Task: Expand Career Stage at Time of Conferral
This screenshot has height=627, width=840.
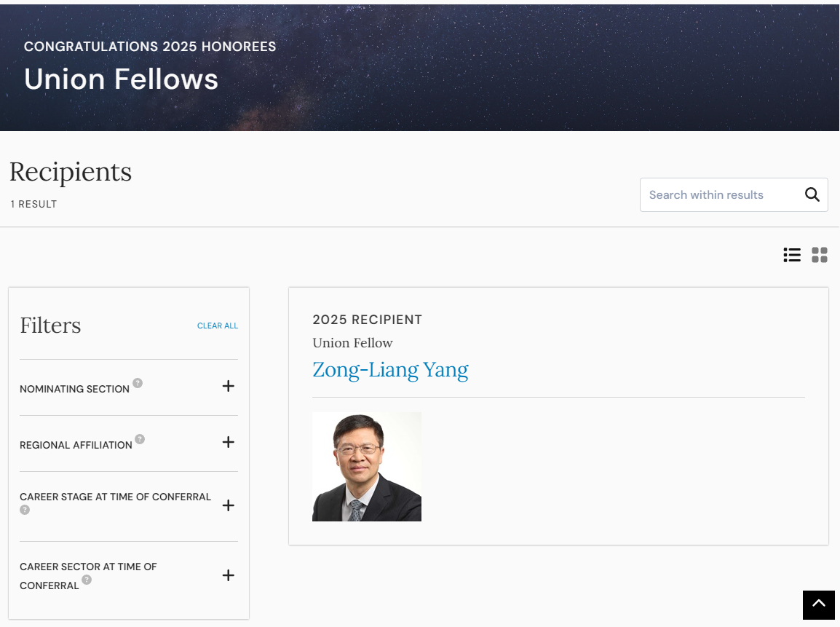Action: tap(228, 505)
